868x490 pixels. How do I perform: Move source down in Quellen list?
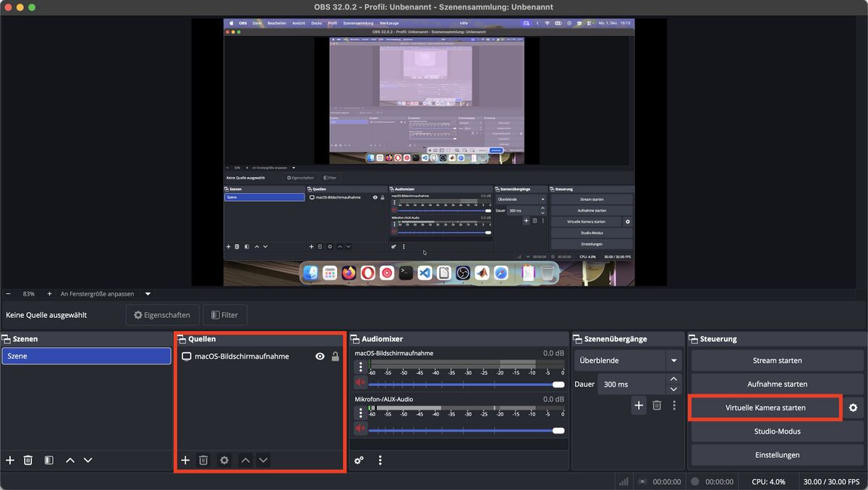click(x=263, y=460)
